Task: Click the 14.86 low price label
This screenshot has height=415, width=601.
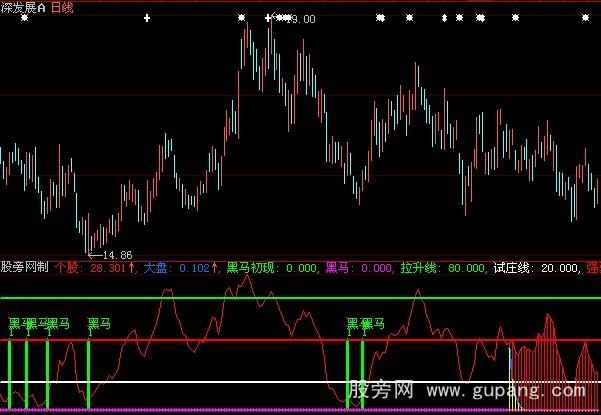Action: coord(118,255)
